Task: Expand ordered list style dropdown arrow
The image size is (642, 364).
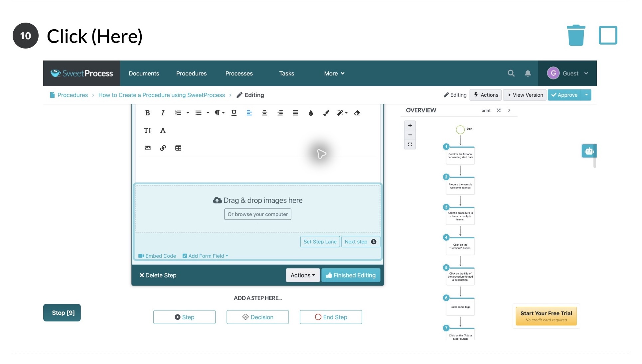Action: (188, 113)
